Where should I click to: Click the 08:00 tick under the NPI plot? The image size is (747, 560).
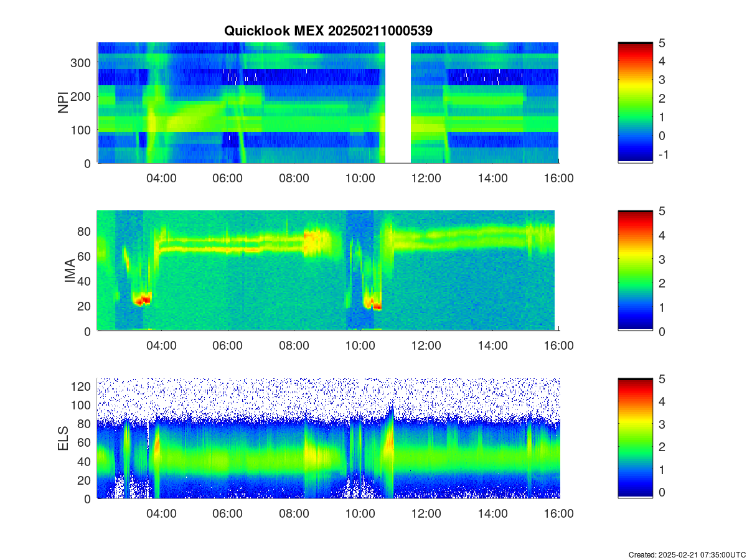[x=294, y=178]
